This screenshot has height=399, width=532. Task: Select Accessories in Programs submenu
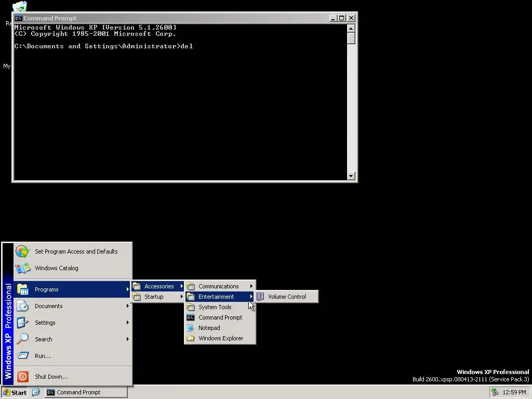[x=158, y=286]
